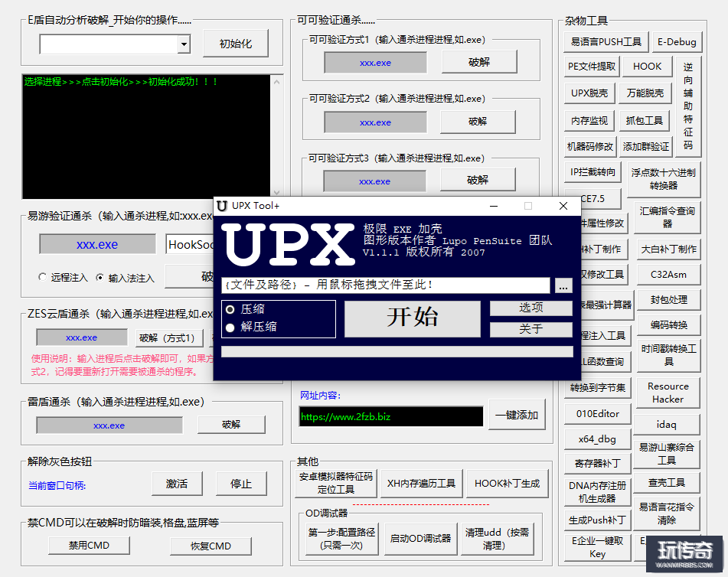Open 机器码修改 tool

tap(590, 147)
